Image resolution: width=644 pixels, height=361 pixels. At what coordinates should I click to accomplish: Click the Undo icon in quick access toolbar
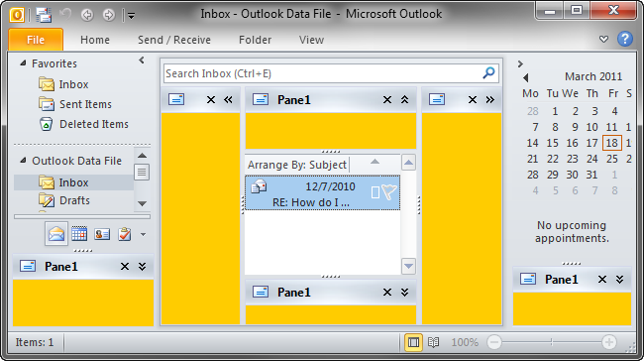coord(64,15)
